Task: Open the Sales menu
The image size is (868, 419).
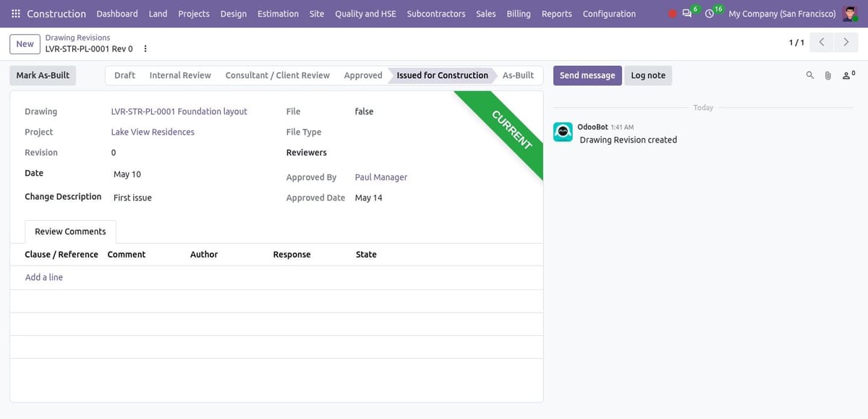Action: (x=486, y=14)
